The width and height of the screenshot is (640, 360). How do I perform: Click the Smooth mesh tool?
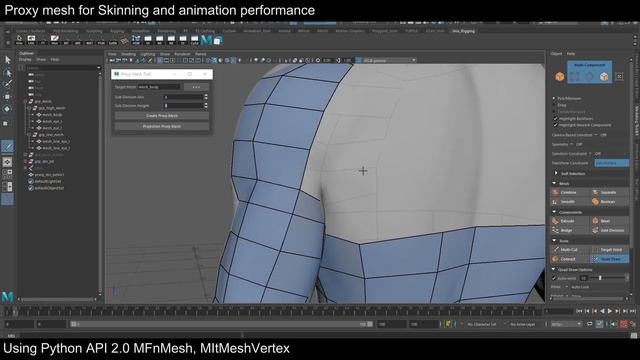569,202
